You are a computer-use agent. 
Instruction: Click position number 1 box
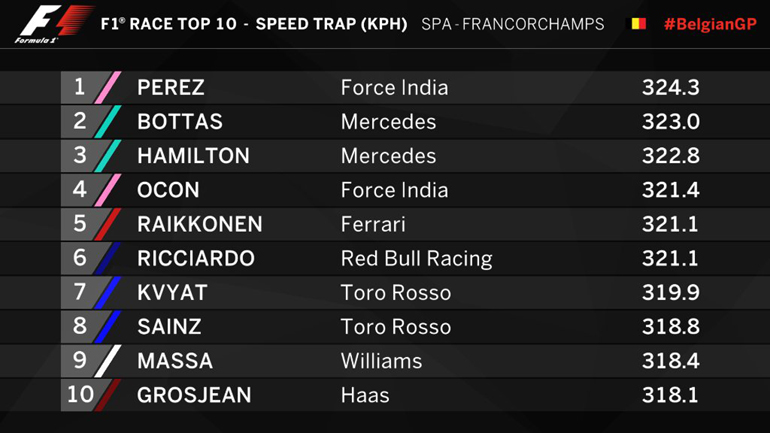[79, 87]
